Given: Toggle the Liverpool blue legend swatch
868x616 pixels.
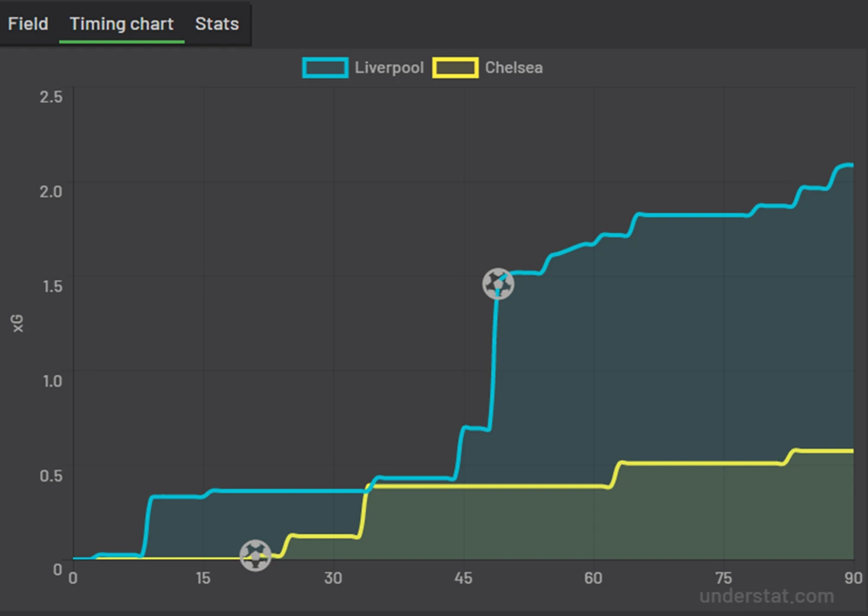Looking at the screenshot, I should pyautogui.click(x=325, y=68).
